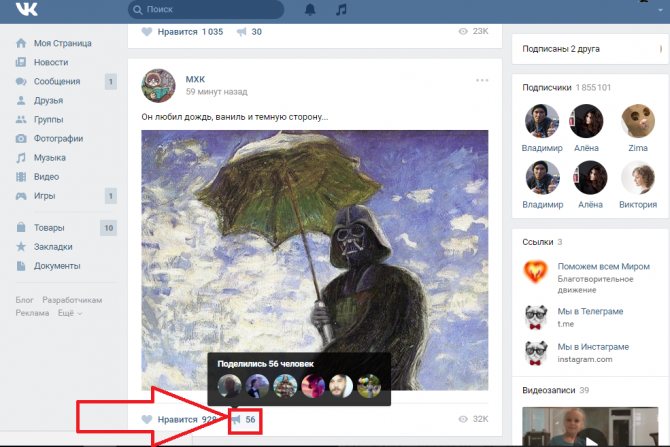The height and width of the screenshot is (447, 670).
Task: Click the note icon beside Музыка
Action: pos(21,158)
